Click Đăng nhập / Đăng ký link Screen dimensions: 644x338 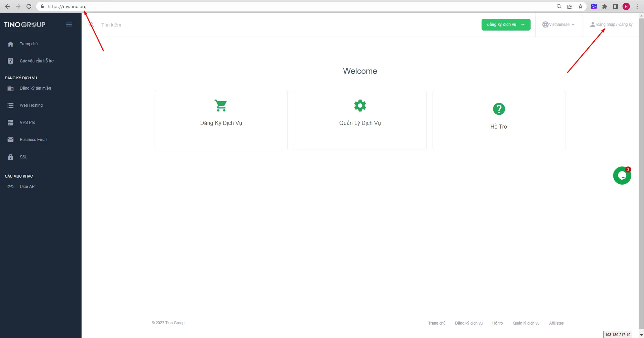coord(614,25)
